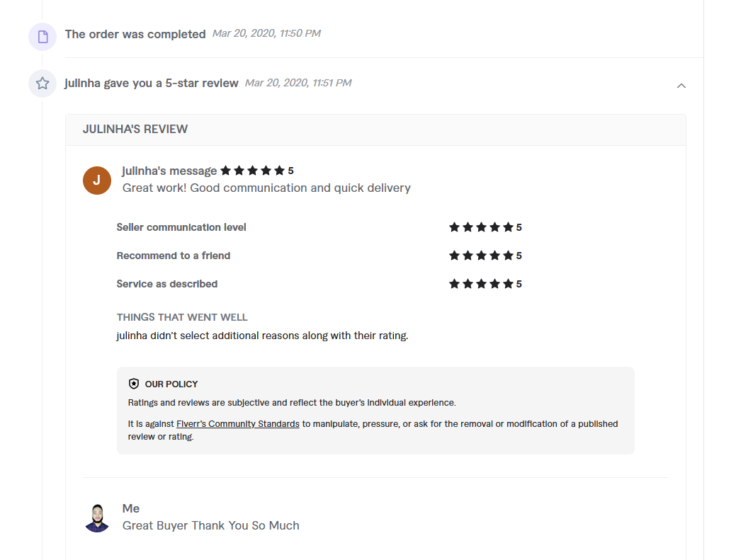Click Recommend to a friend star rating
The height and width of the screenshot is (560, 736).
pos(481,256)
